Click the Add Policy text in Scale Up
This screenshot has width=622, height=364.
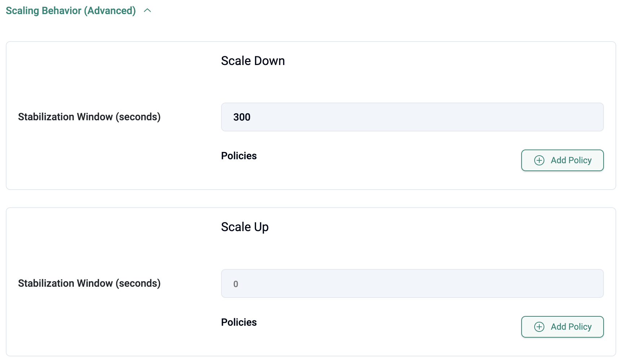571,327
